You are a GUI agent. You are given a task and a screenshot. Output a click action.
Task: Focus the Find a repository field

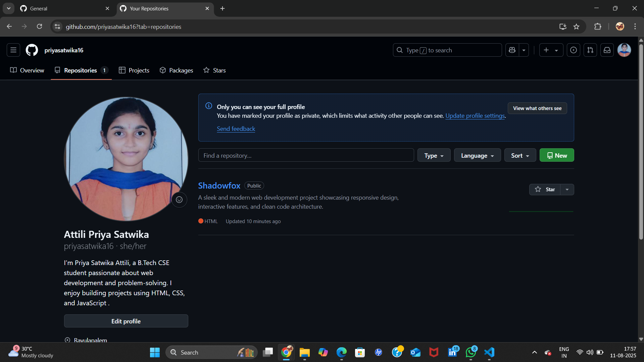point(306,155)
